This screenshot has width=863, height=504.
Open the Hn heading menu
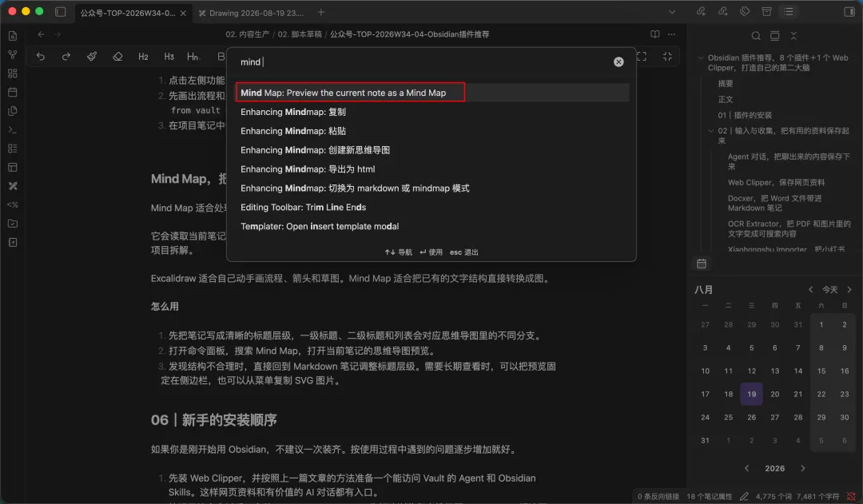193,56
